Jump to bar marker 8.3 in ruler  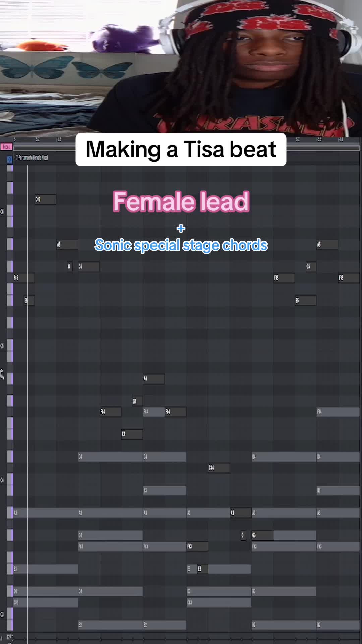319,139
